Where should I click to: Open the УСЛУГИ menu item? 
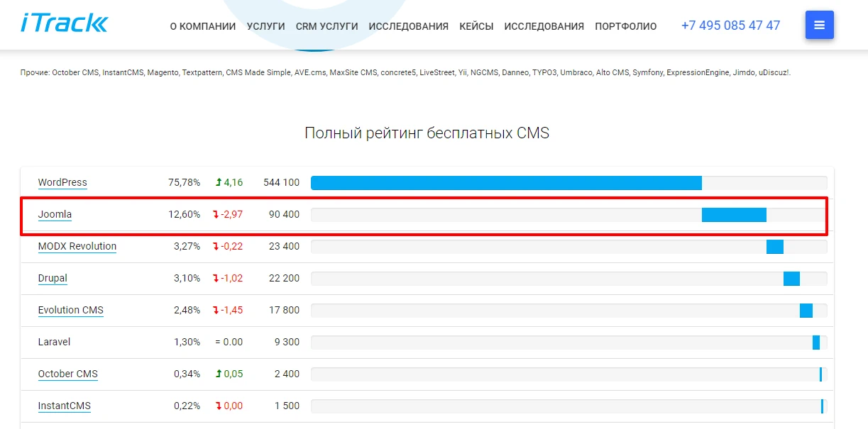tap(266, 26)
